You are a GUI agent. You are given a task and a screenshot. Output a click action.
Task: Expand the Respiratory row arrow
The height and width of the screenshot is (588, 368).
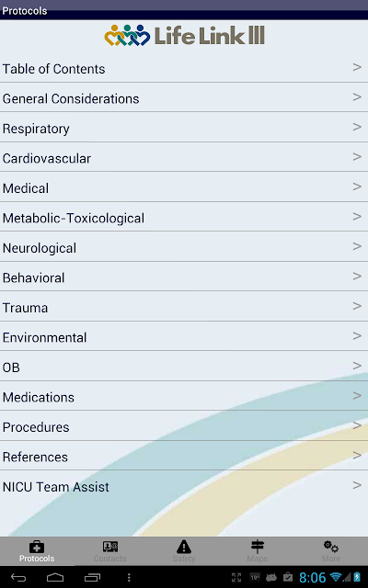tap(357, 127)
